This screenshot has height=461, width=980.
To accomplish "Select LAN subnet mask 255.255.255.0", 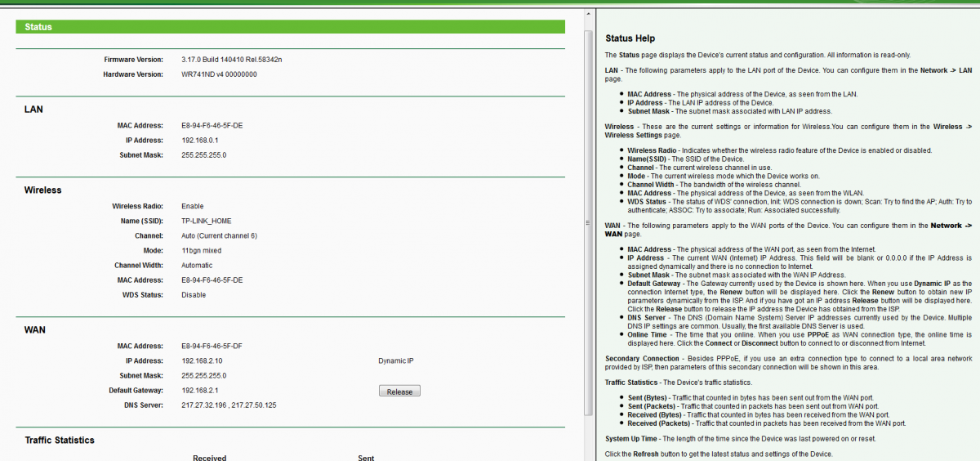I will (x=203, y=154).
